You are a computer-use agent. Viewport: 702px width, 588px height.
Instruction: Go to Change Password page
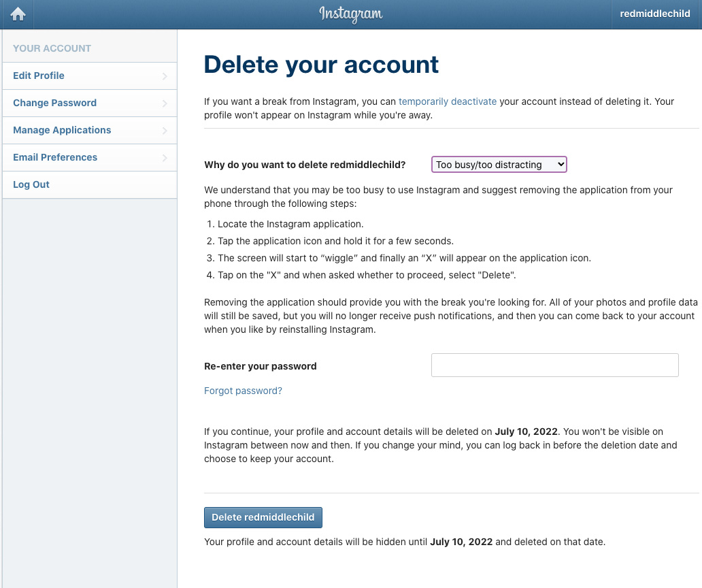[54, 103]
